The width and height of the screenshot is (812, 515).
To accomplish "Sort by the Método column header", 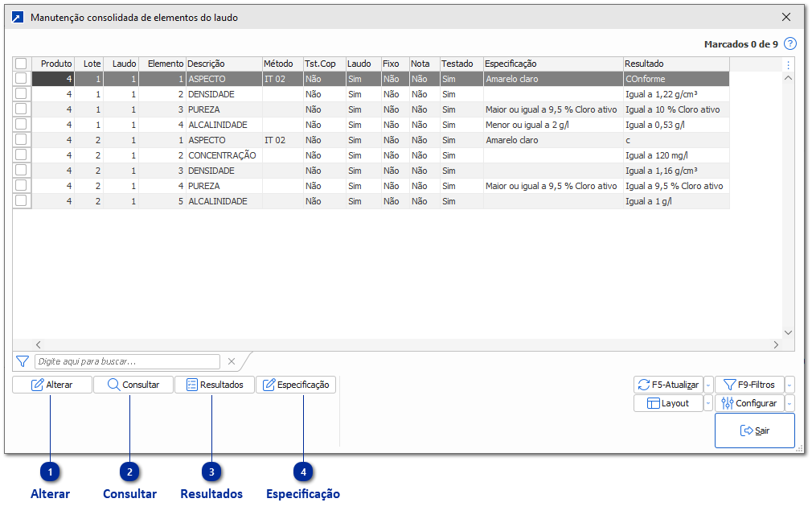I will pos(283,64).
